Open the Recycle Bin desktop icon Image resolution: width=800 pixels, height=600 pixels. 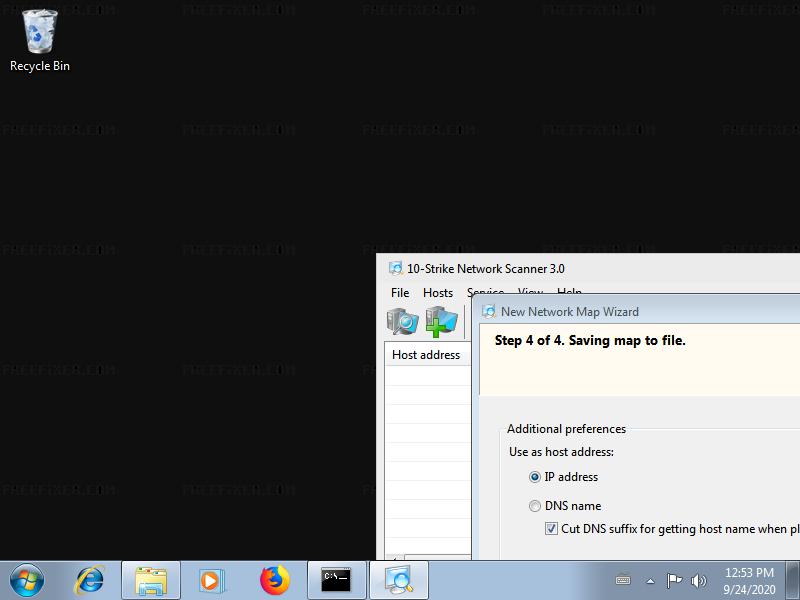(x=40, y=40)
